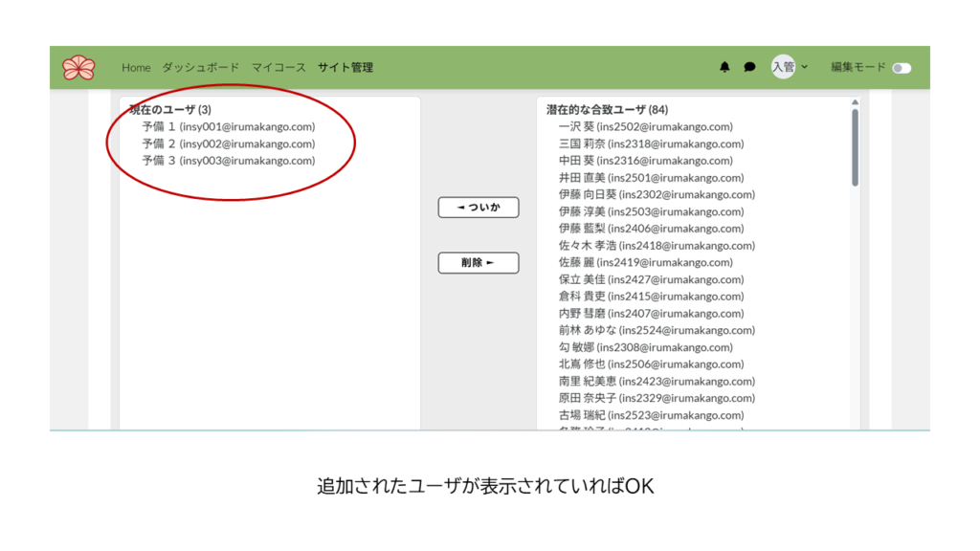Select potential user 一沢 葵

645,126
